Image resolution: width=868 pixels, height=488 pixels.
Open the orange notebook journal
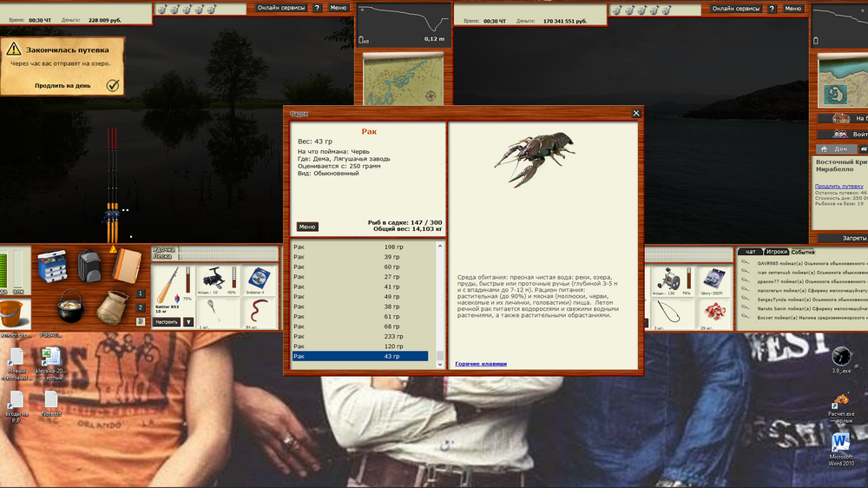(127, 267)
